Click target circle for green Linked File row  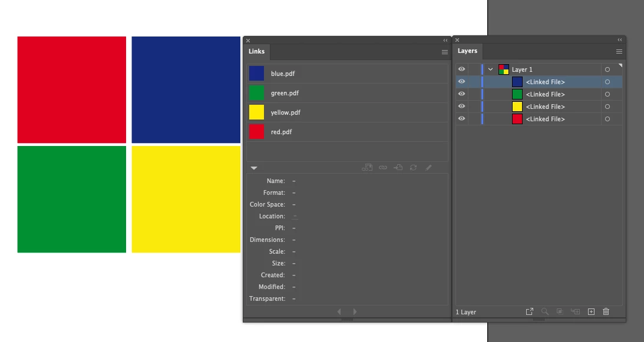click(x=607, y=94)
